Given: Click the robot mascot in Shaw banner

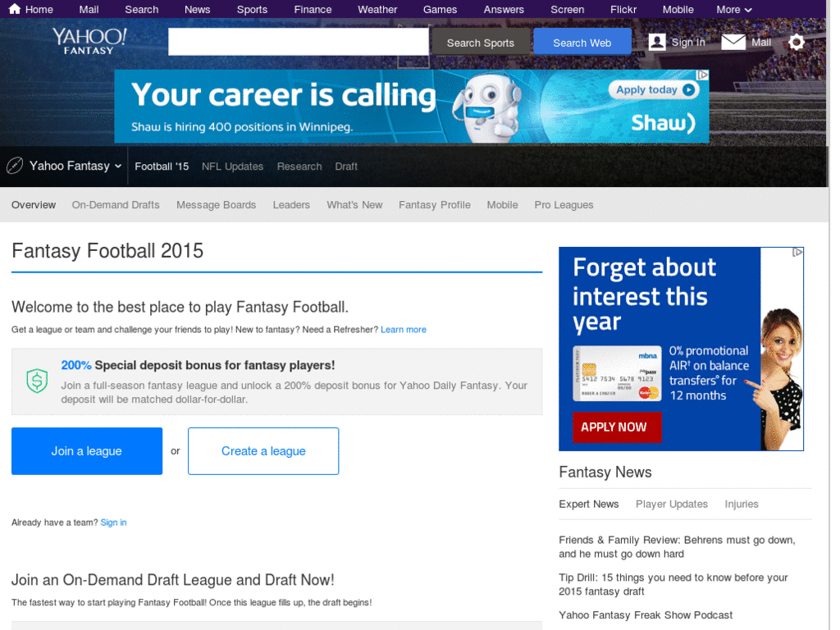Looking at the screenshot, I should pyautogui.click(x=487, y=107).
